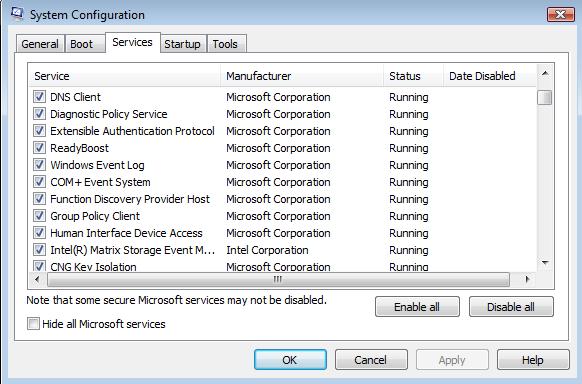Toggle Hide all Microsoft services checkbox
The image size is (582, 384).
[33, 324]
